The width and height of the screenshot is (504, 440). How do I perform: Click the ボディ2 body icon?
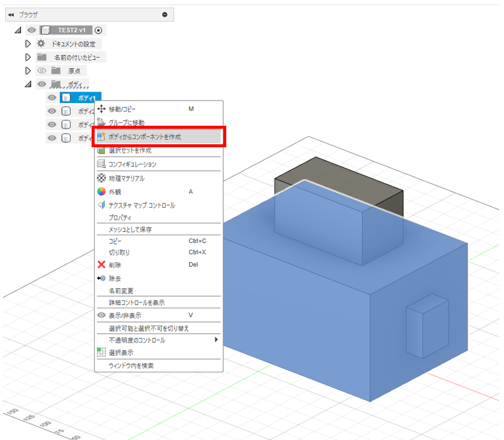pos(66,111)
